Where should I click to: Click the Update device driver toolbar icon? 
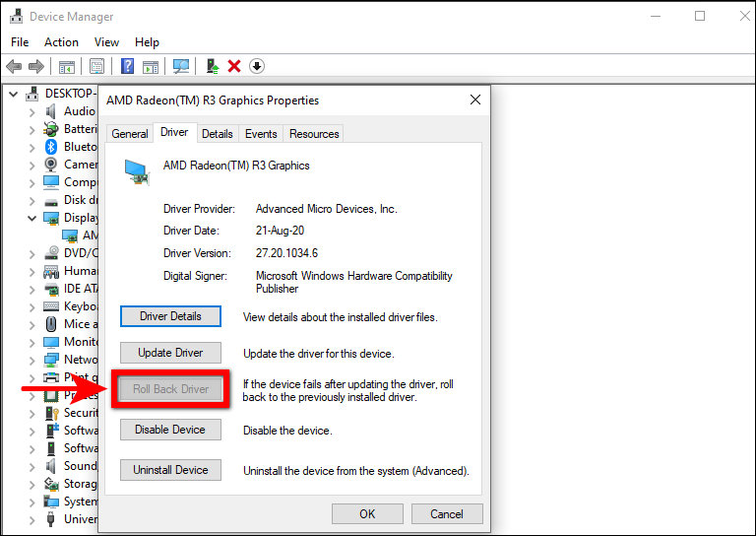[x=213, y=66]
